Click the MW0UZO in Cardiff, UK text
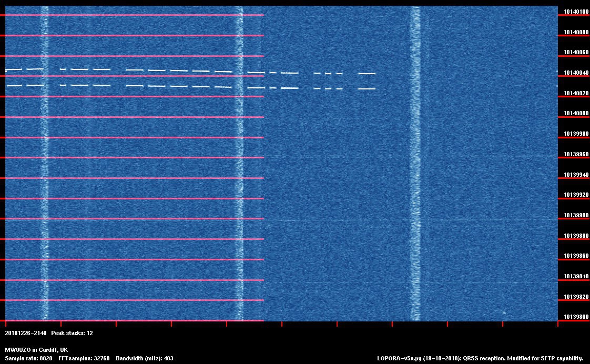590x364 pixels. point(36,350)
